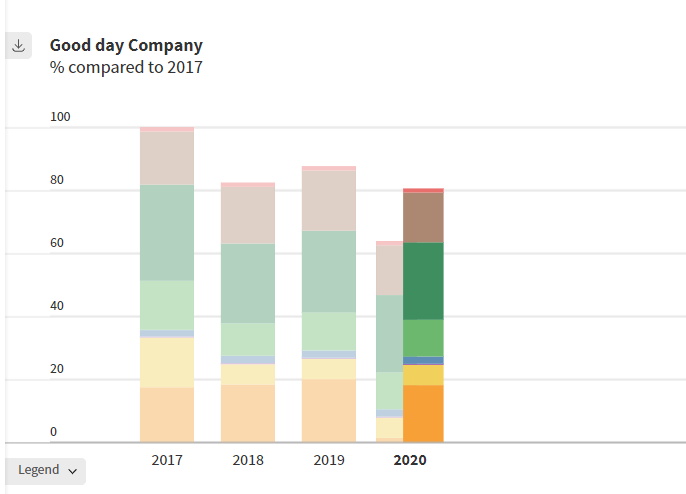Click the 2018 axis label

248,461
